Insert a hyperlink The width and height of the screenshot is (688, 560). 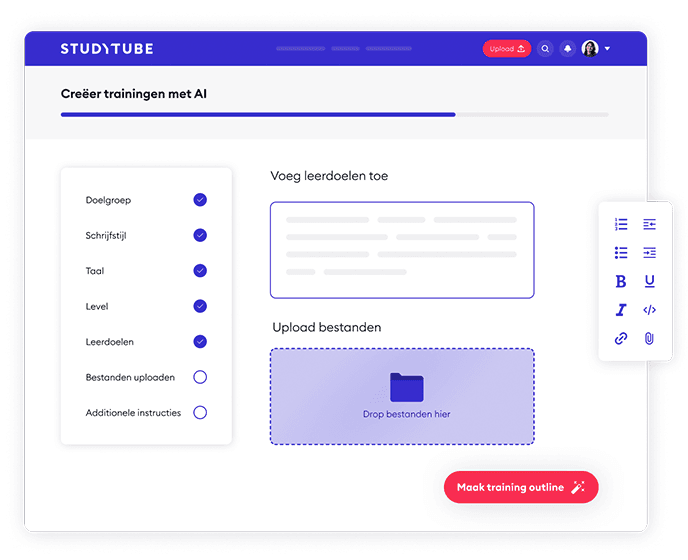pyautogui.click(x=620, y=338)
